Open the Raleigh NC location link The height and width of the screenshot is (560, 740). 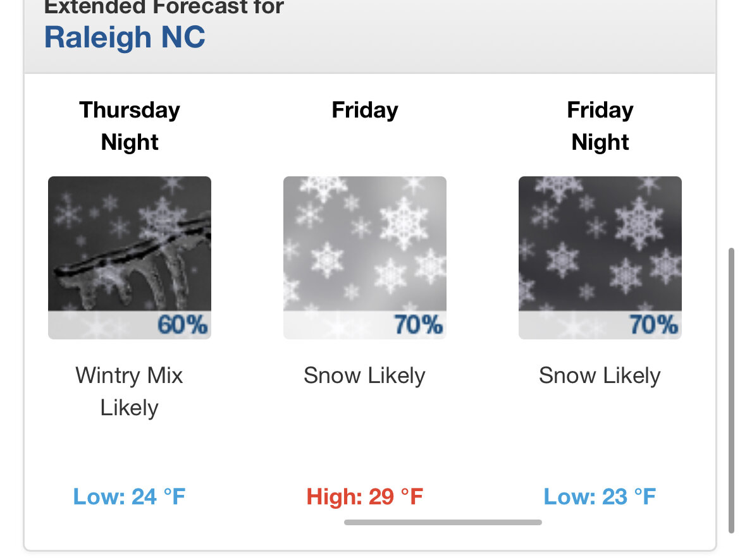(125, 37)
